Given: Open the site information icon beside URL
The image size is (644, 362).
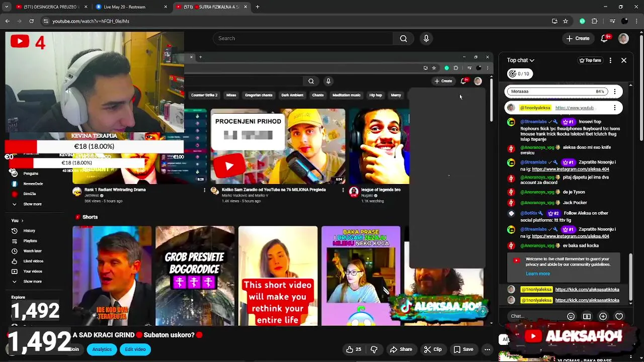Looking at the screenshot, I should (46, 21).
